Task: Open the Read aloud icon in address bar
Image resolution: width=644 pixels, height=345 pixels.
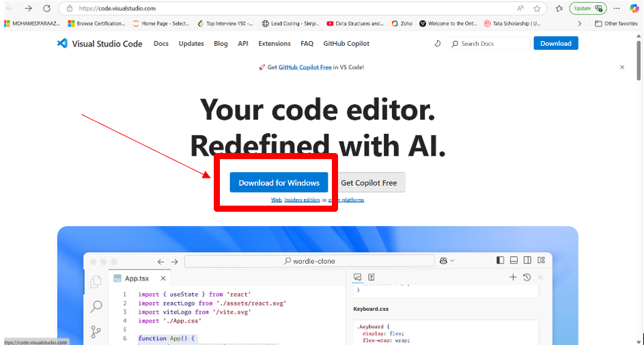Action: click(x=520, y=8)
